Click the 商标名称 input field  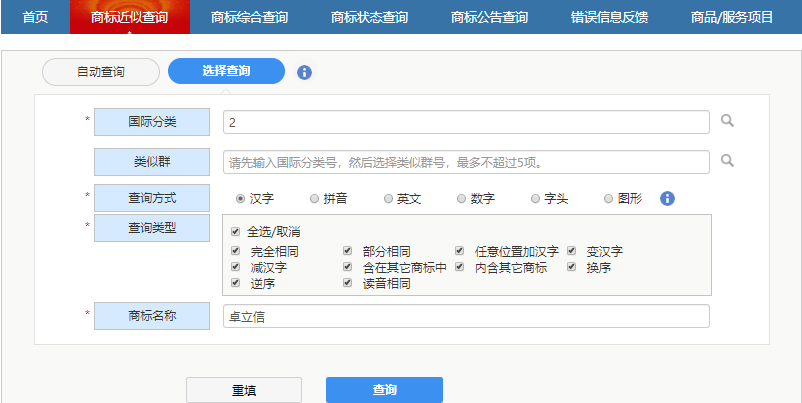466,316
